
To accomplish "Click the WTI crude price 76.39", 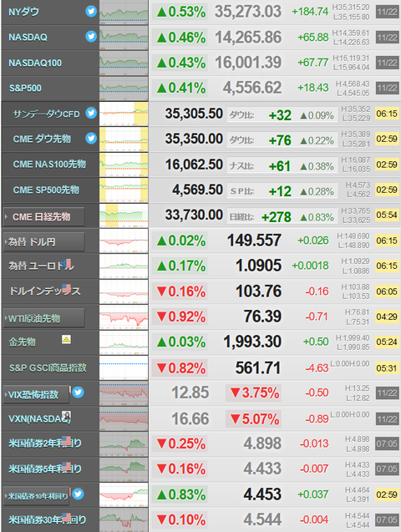I will (262, 317).
